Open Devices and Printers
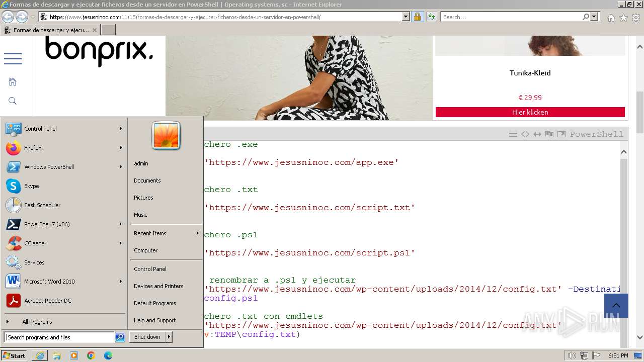Screen dimensions: 644x362 [x=158, y=286]
